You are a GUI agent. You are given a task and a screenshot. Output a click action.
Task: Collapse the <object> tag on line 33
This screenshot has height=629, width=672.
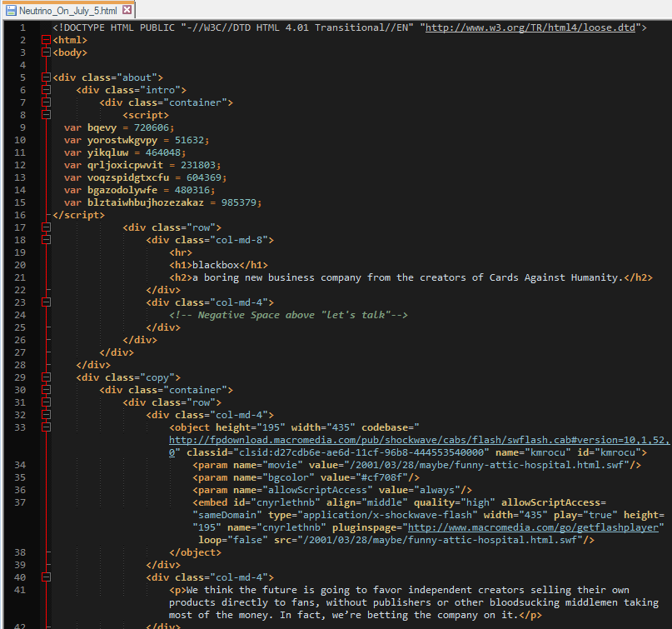tap(47, 427)
